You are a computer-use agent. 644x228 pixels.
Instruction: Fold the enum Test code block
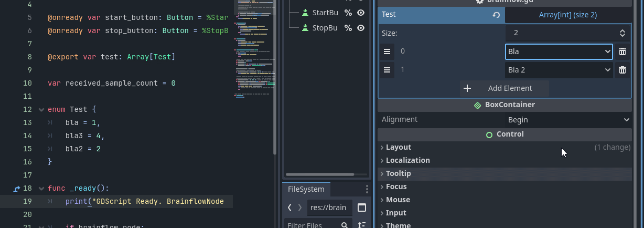(x=41, y=110)
